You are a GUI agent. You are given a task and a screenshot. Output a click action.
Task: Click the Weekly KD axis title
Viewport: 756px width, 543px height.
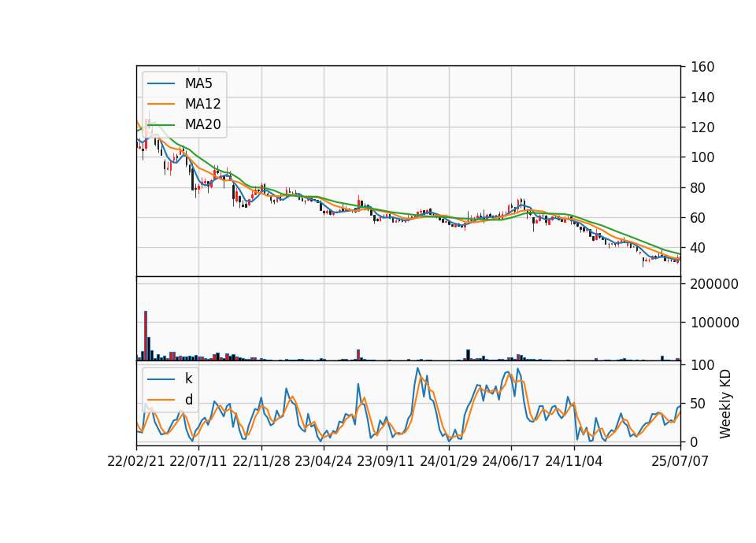pos(724,404)
